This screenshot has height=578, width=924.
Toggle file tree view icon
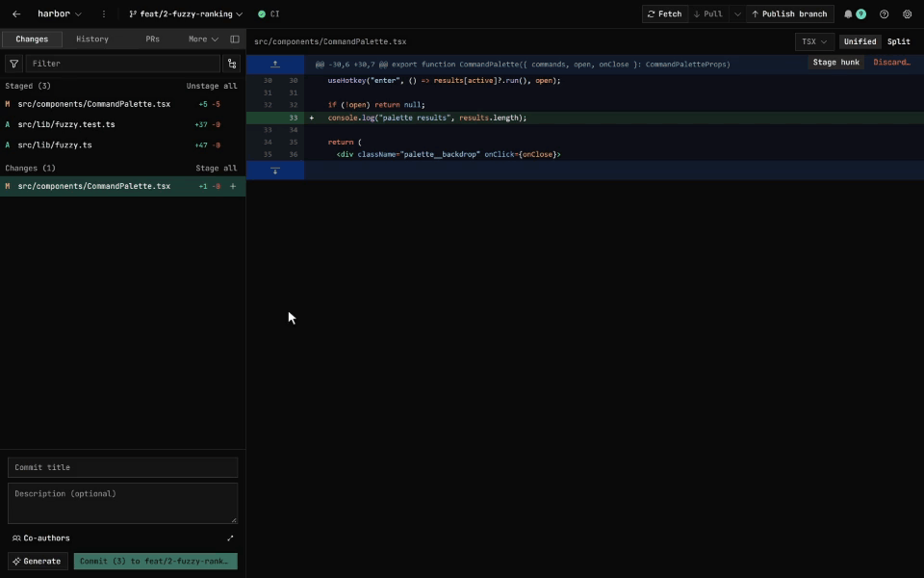pos(232,64)
